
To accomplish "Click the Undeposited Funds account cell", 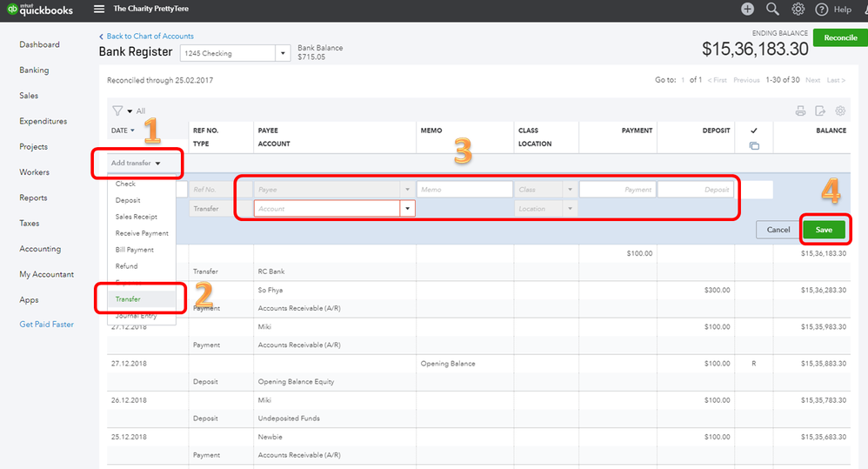I will click(x=289, y=419).
